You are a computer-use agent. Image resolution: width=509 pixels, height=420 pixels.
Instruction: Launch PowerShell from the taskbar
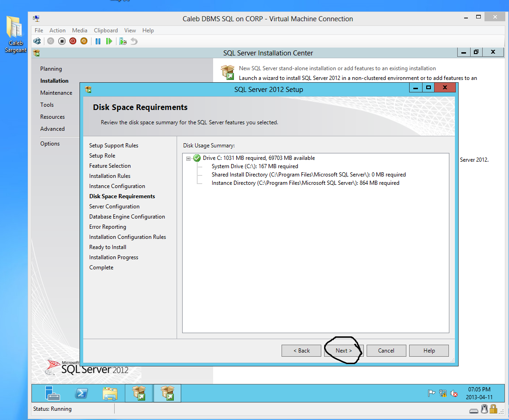(81, 393)
